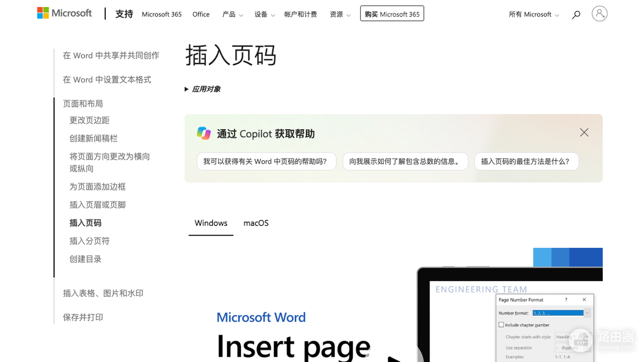The image size is (644, 362).
Task: Close the Copilot help banner
Action: click(x=584, y=132)
